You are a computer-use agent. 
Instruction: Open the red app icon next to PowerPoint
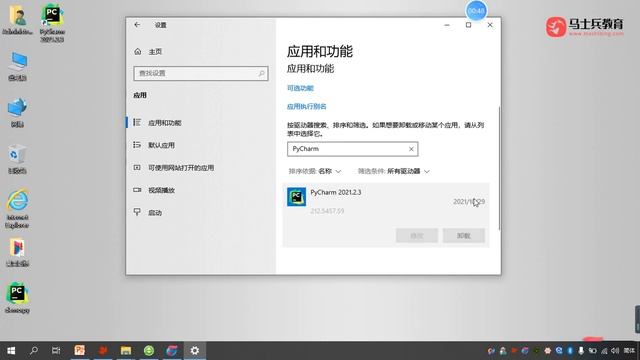[102, 351]
